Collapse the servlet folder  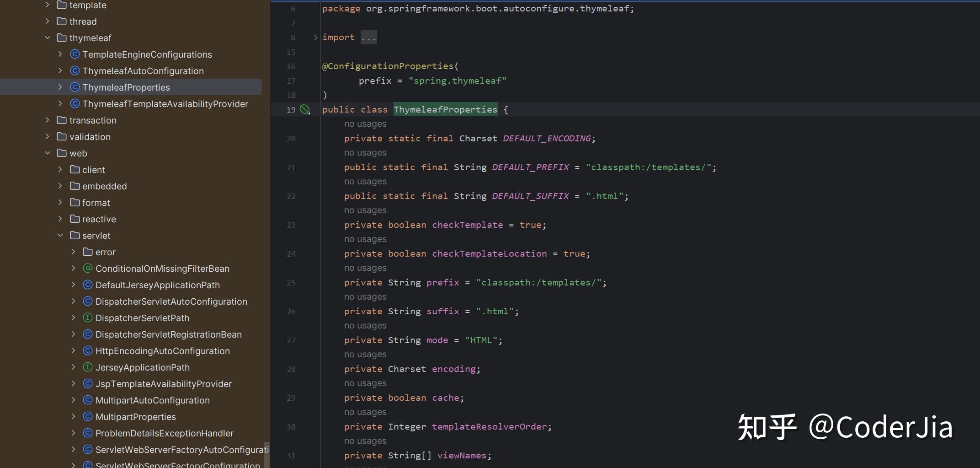click(60, 236)
